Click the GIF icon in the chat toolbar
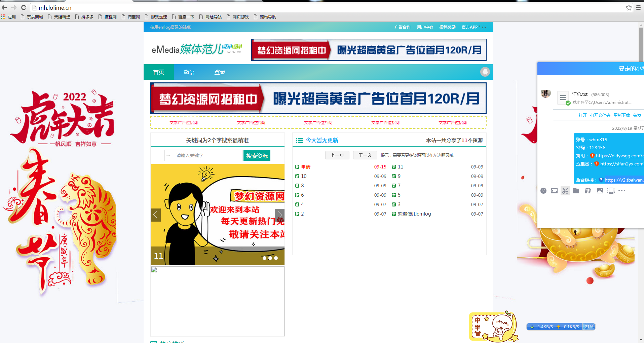 click(554, 191)
